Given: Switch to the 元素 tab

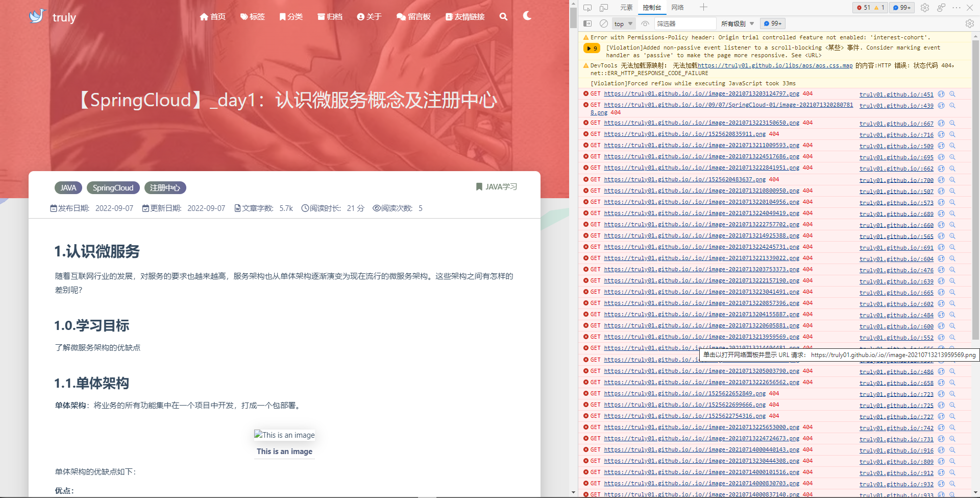Looking at the screenshot, I should tap(626, 7).
